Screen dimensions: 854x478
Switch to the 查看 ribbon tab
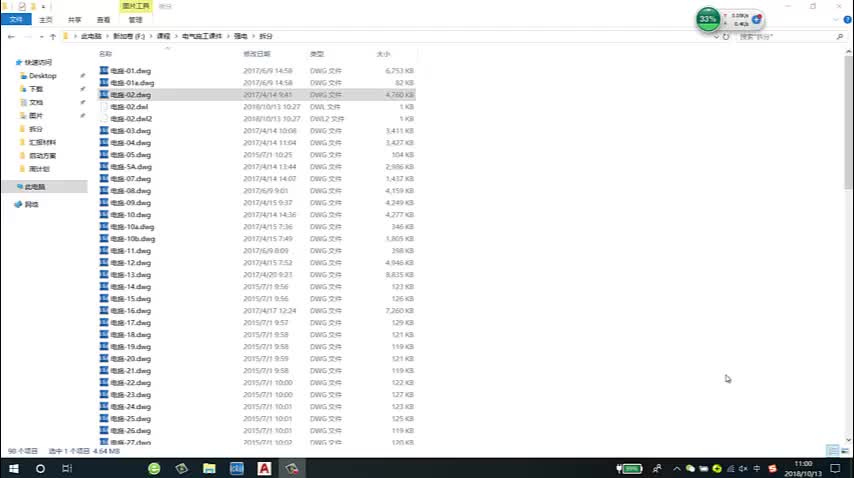point(103,20)
